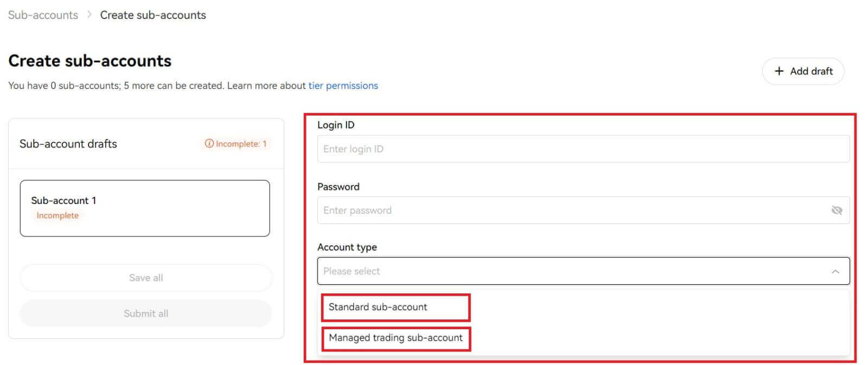Click the Enter login ID field
The width and height of the screenshot is (868, 365).
click(583, 149)
